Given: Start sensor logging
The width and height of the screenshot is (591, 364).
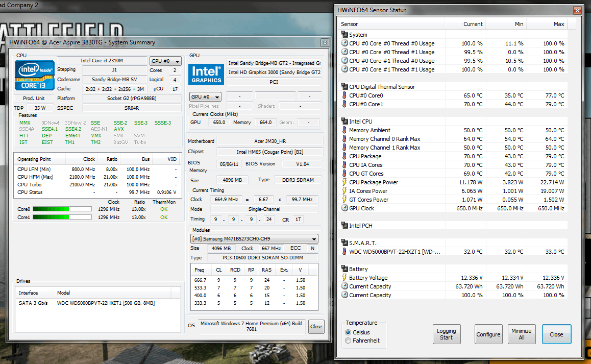Looking at the screenshot, I should pos(446,334).
